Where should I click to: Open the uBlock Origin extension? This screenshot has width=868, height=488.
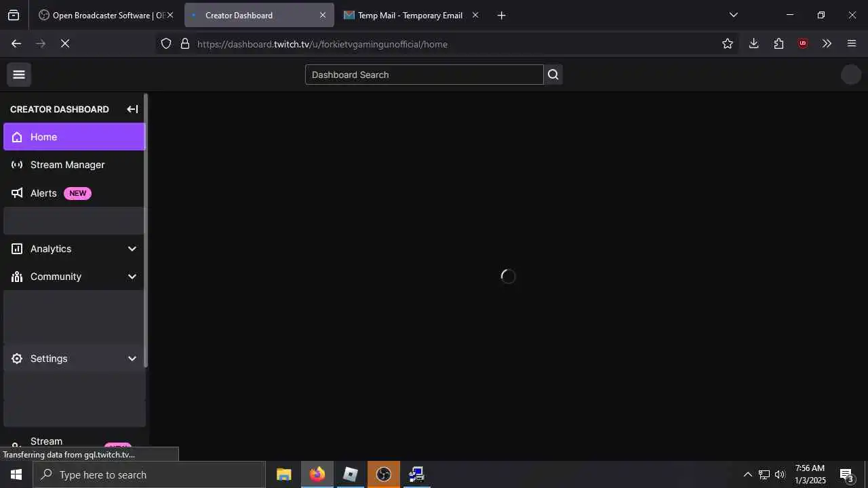point(803,44)
